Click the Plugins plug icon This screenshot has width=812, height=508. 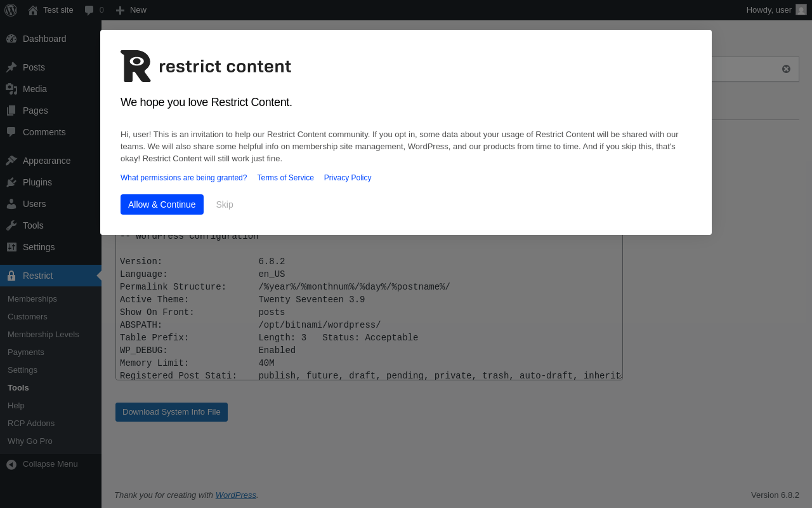coord(11,182)
